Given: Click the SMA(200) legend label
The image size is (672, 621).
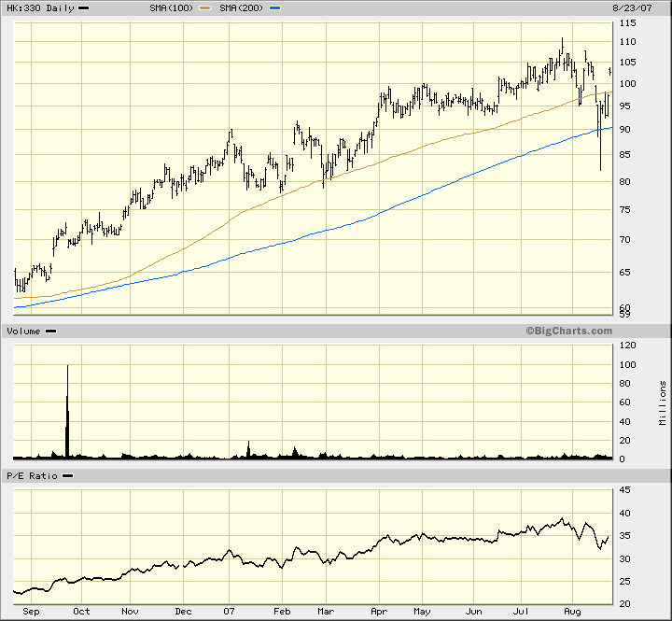Looking at the screenshot, I should coord(242,8).
